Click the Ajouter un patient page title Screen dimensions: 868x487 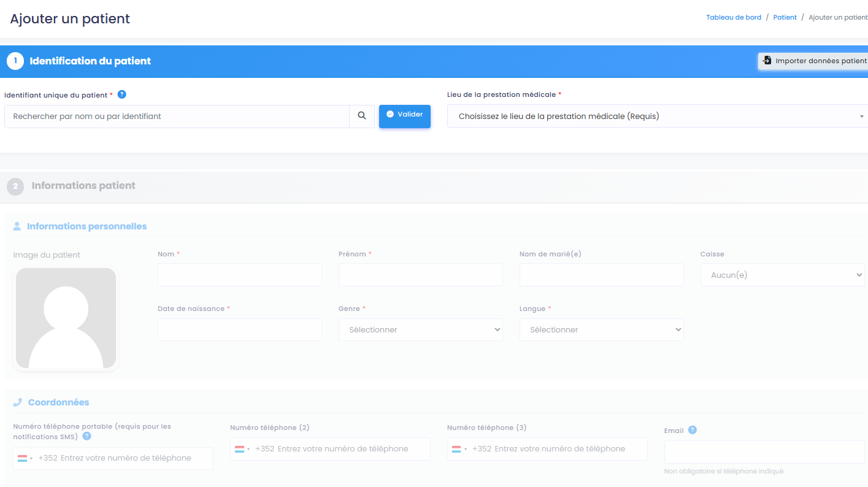click(x=70, y=18)
